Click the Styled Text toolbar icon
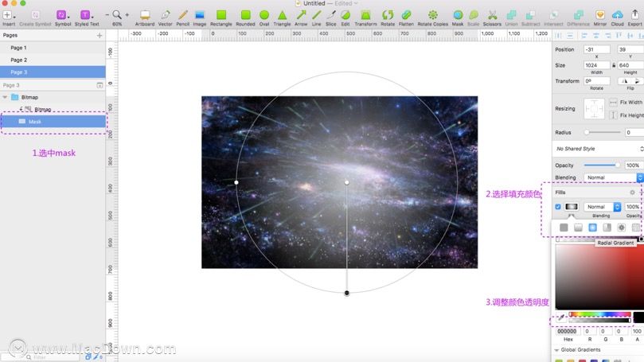 click(x=85, y=15)
